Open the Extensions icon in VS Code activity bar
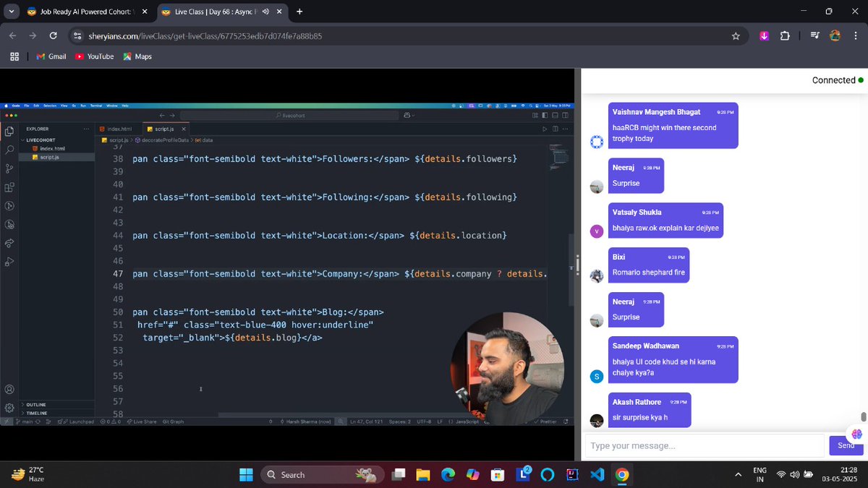868x488 pixels. 9,187
